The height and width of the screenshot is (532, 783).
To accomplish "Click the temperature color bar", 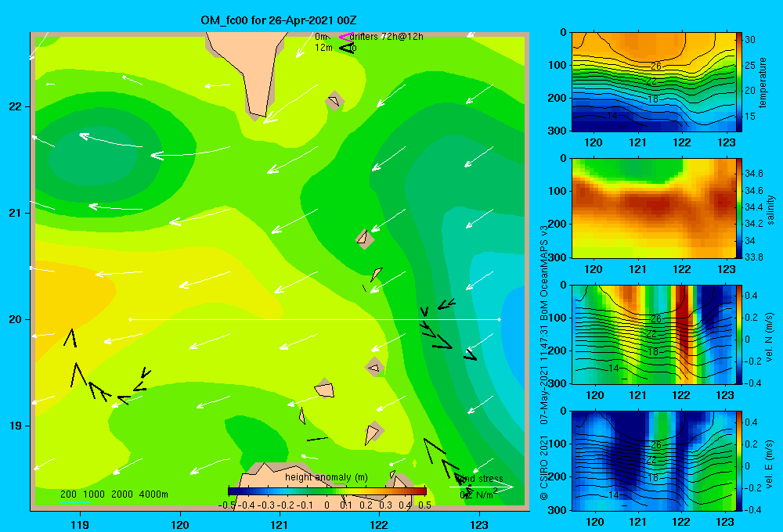I will pos(739,82).
